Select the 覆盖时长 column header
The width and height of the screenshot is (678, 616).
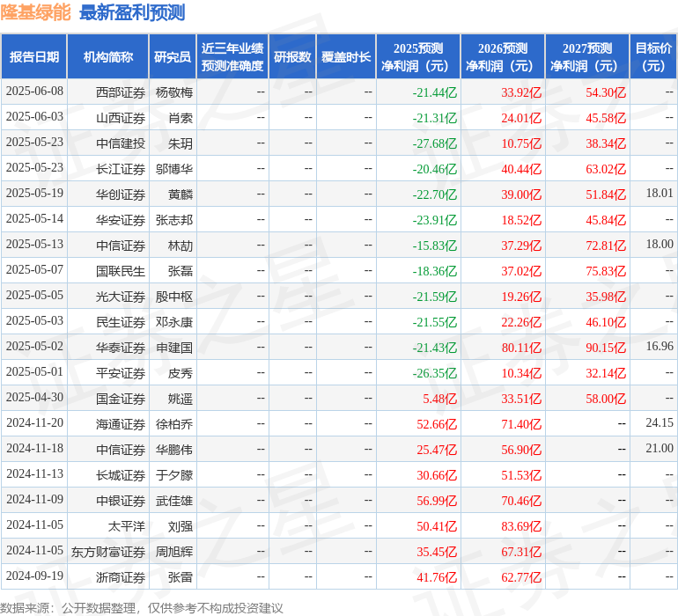[346, 57]
